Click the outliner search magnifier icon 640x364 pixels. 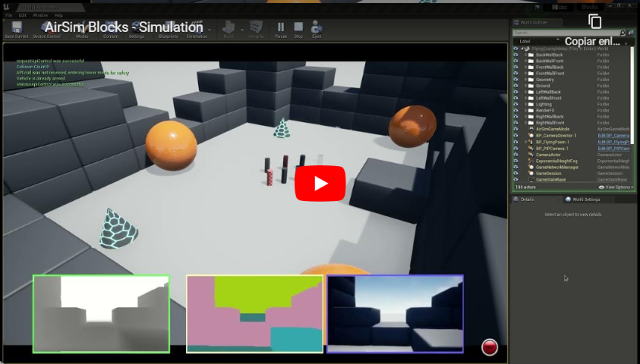[x=623, y=33]
